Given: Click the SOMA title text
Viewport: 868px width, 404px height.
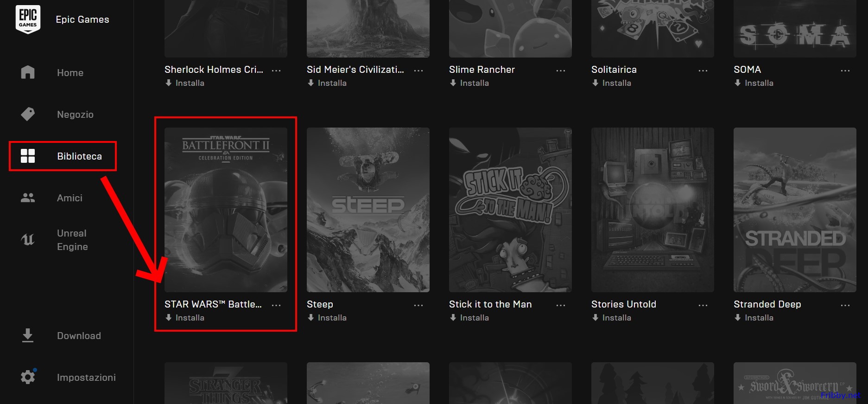Looking at the screenshot, I should click(747, 70).
